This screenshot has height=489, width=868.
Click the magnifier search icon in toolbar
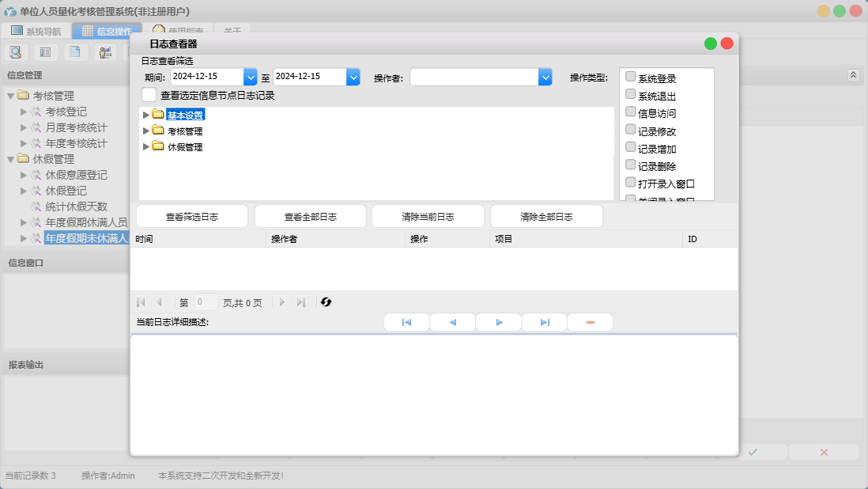(16, 52)
